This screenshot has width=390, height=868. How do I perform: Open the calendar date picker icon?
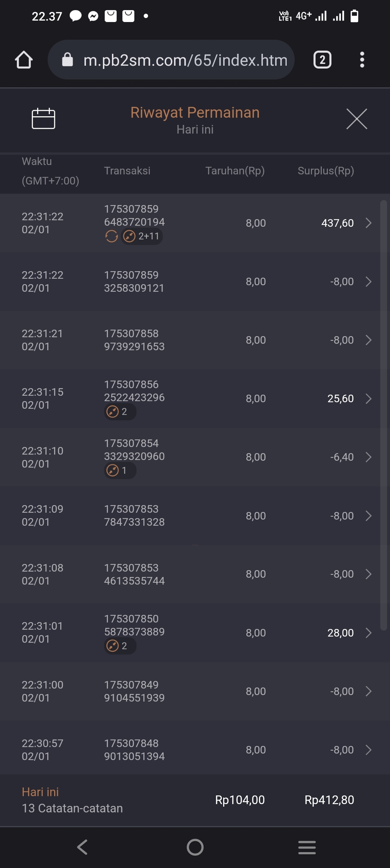(x=43, y=118)
